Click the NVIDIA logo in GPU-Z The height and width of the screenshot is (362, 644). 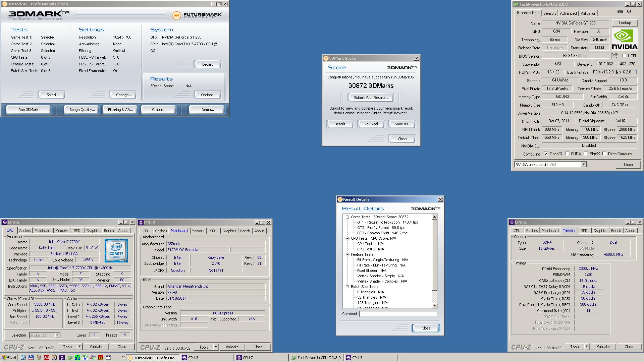point(625,39)
